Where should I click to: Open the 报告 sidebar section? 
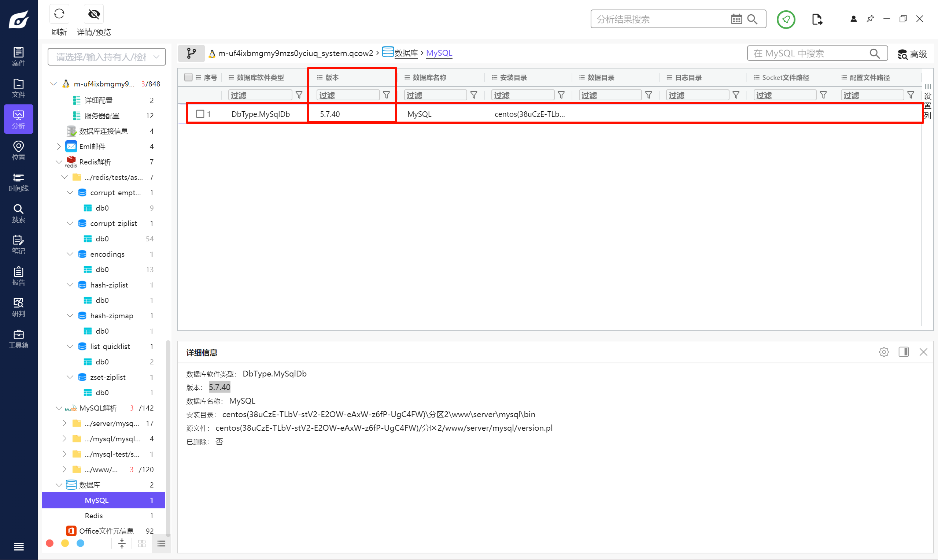click(18, 275)
